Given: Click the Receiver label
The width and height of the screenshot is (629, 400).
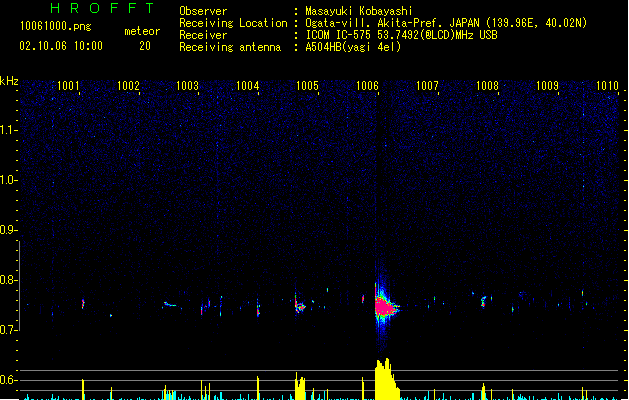Looking at the screenshot, I should (203, 35).
